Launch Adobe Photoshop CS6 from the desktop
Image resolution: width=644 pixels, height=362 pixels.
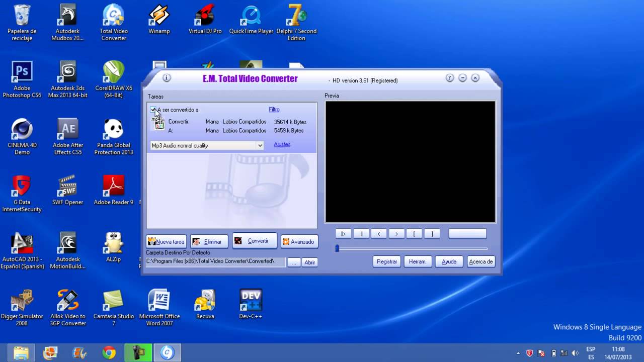click(22, 80)
